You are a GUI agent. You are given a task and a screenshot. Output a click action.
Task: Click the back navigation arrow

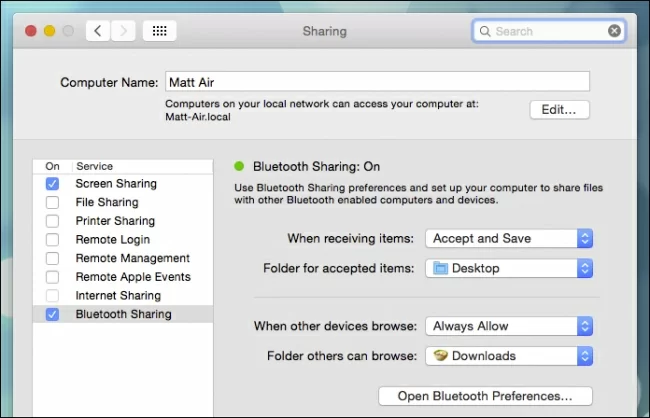[x=97, y=31]
